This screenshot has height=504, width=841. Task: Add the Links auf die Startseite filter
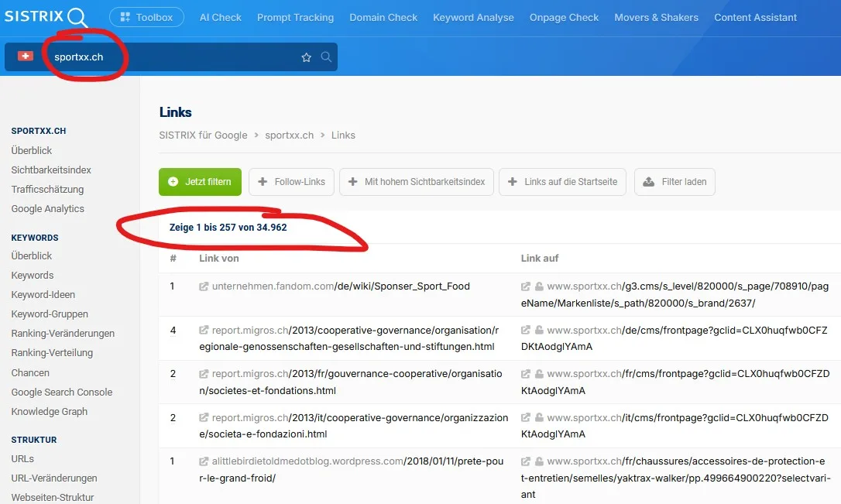(x=562, y=182)
